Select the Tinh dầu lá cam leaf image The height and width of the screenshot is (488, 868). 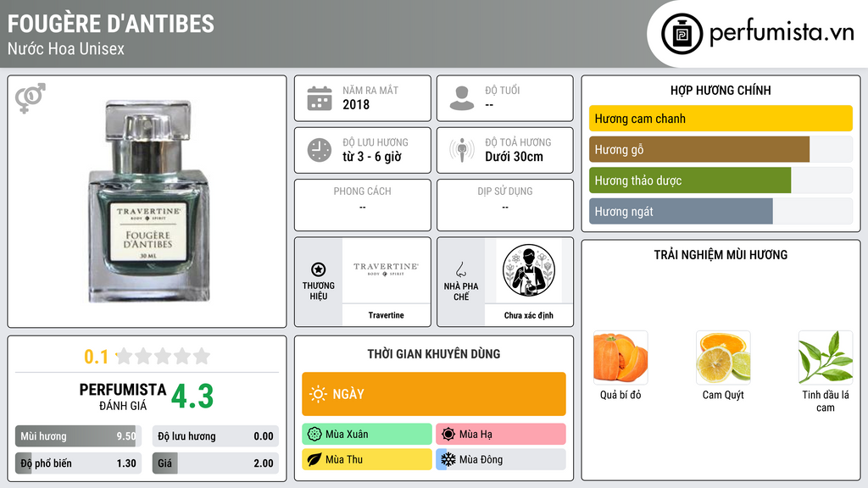826,358
